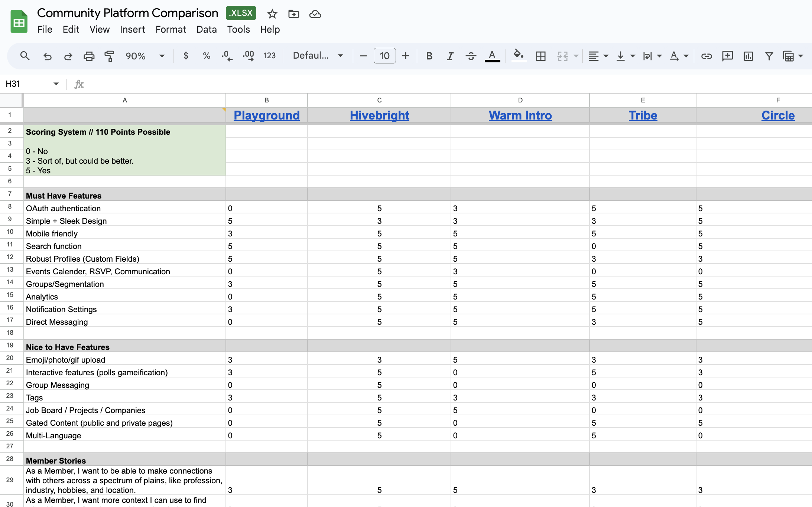Screen dimensions: 812x507
Task: Click the Warm Intro header link
Action: [520, 115]
